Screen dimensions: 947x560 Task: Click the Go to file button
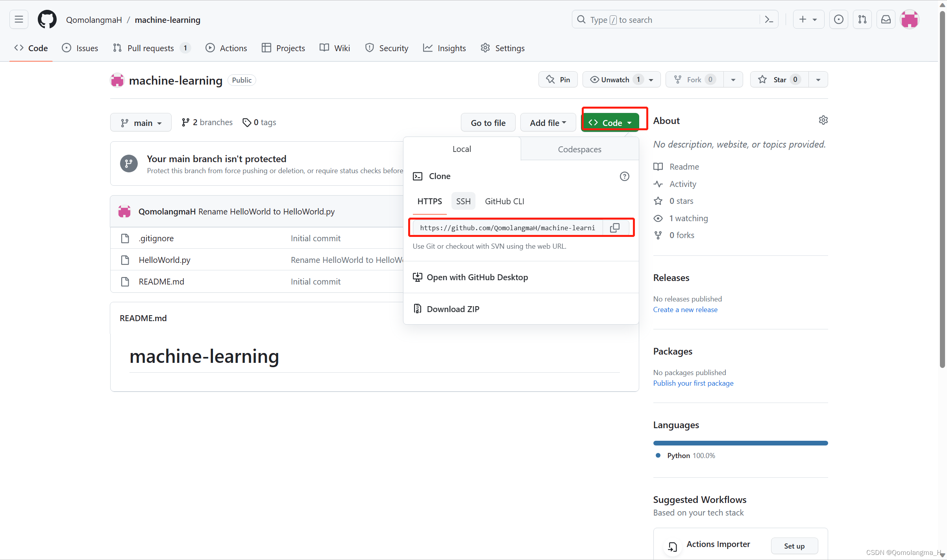(x=488, y=122)
